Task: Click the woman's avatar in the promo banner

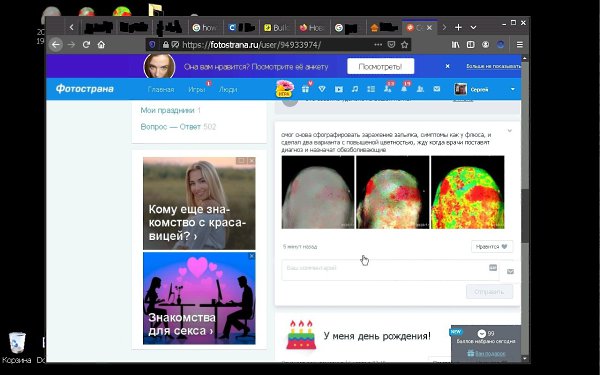Action: tap(159, 66)
